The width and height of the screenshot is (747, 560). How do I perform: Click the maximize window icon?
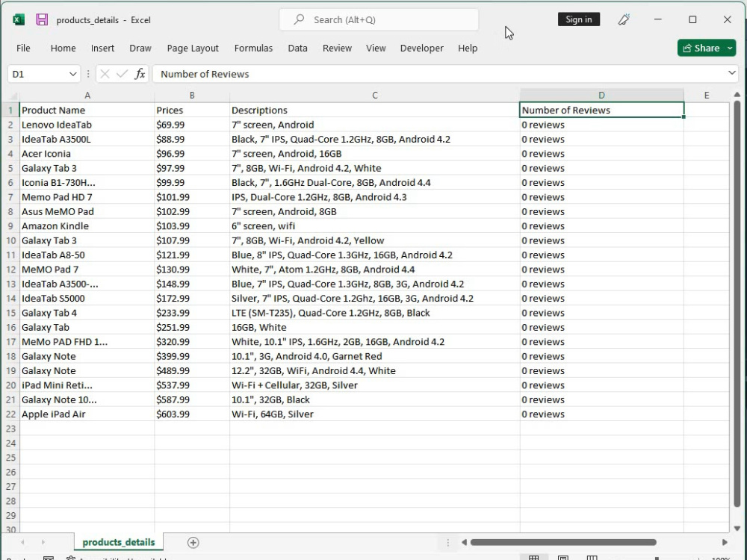point(692,19)
